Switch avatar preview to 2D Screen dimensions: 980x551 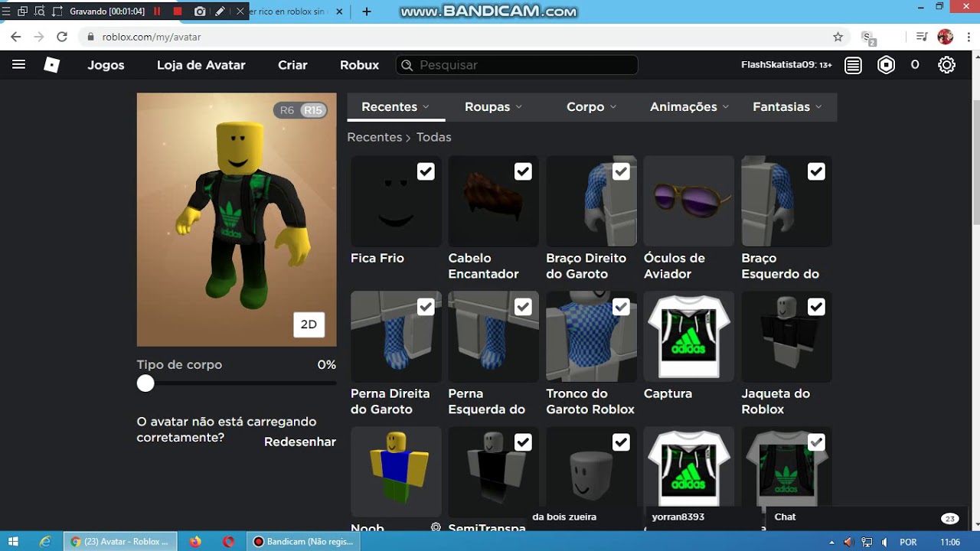309,324
